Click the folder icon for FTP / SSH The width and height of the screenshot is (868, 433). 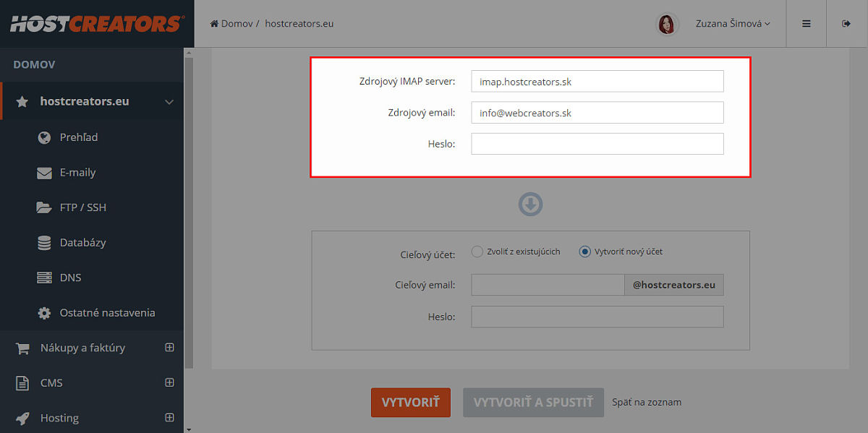pyautogui.click(x=44, y=207)
